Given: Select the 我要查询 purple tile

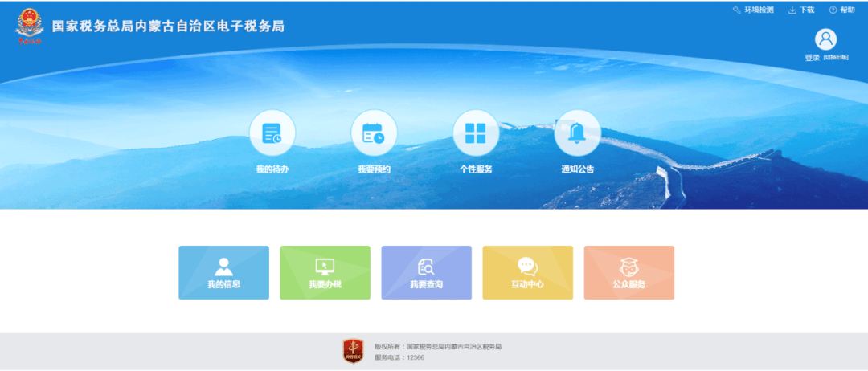Looking at the screenshot, I should click(426, 272).
